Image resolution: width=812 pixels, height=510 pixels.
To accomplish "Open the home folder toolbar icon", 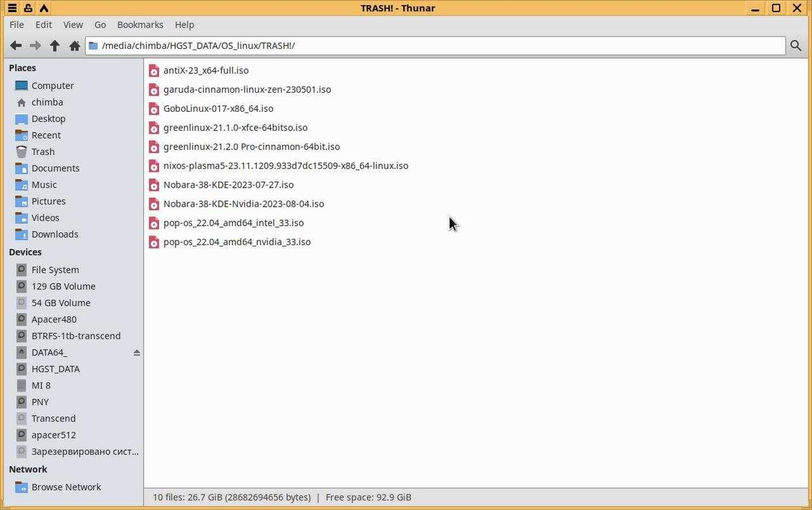I will [74, 45].
